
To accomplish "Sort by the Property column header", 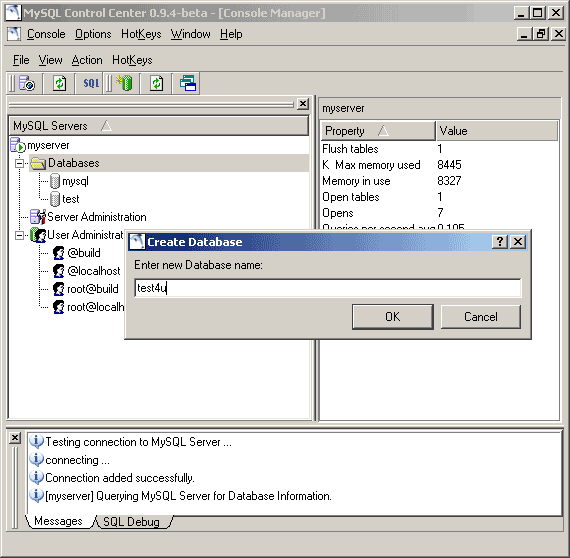I will coord(378,131).
